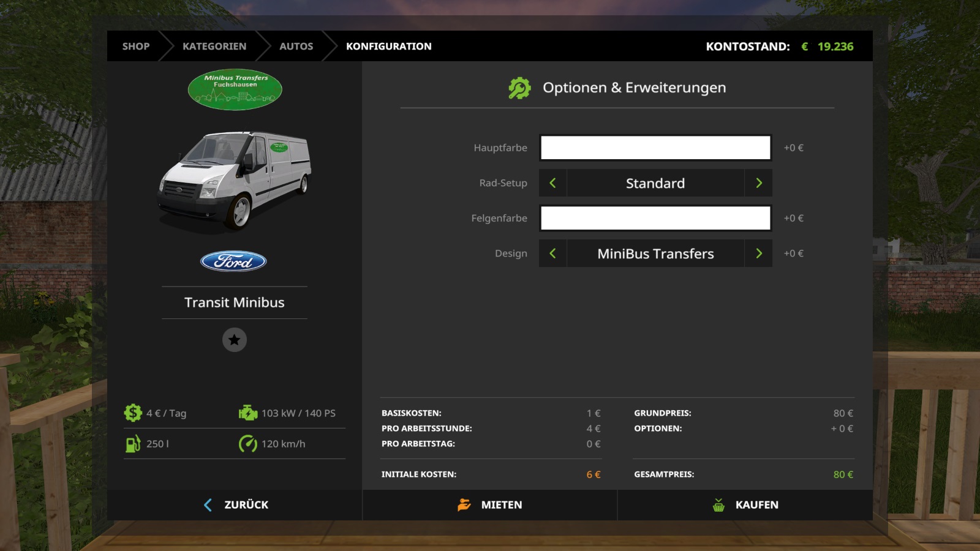The height and width of the screenshot is (551, 980).
Task: Click the engine power icon
Action: (248, 413)
